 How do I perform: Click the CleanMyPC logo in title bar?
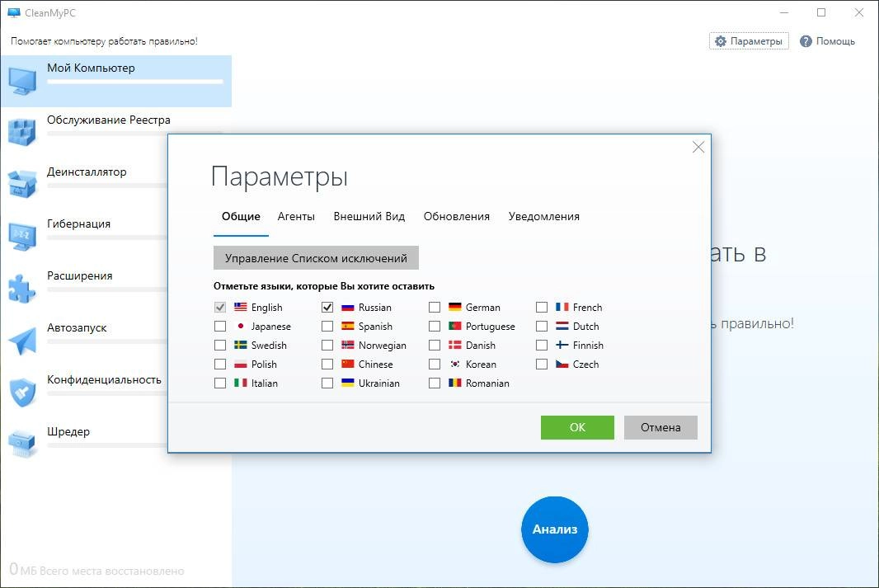pyautogui.click(x=14, y=12)
